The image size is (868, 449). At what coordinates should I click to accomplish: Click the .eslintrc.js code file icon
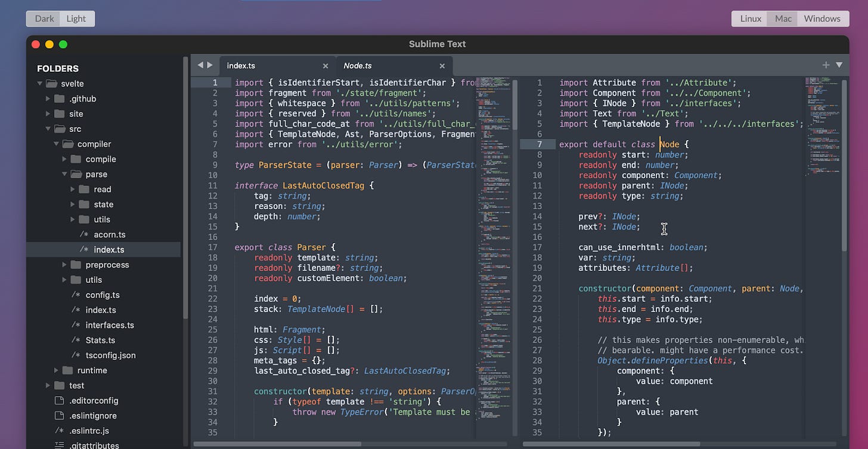tap(59, 431)
